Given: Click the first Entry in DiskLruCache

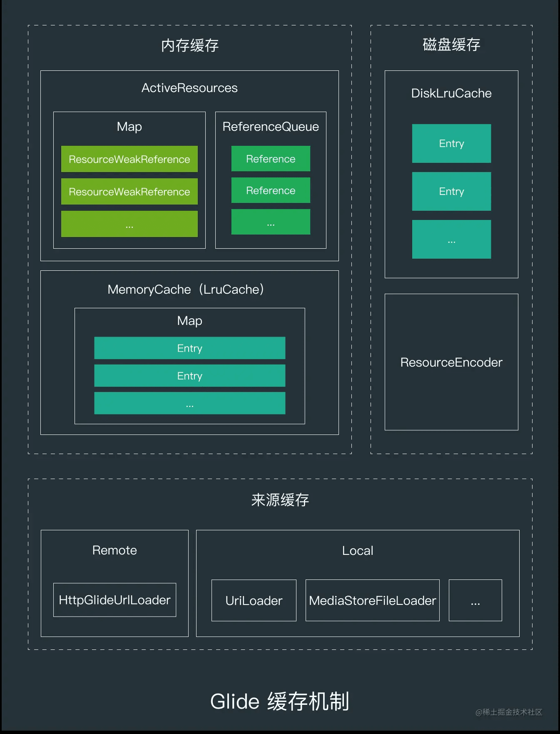Looking at the screenshot, I should tap(451, 143).
